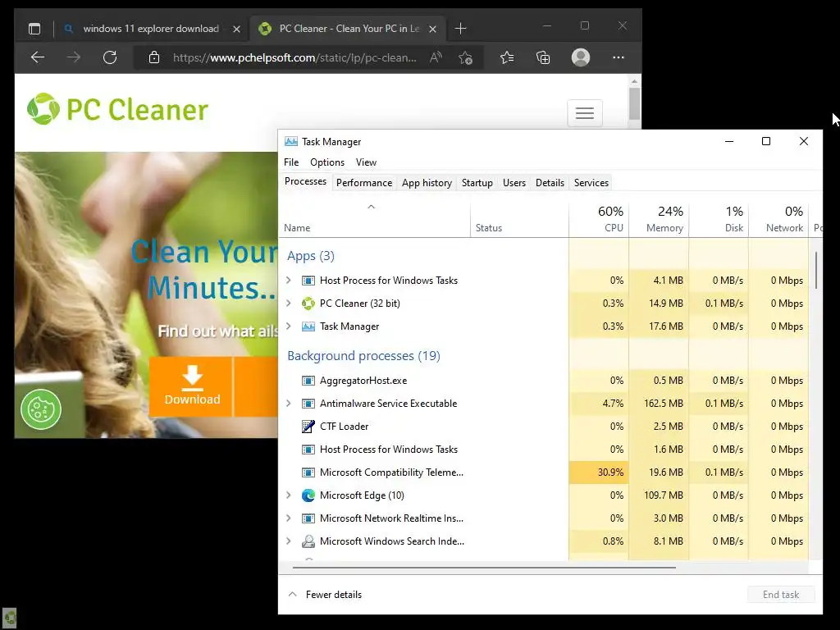The height and width of the screenshot is (630, 840).
Task: Click the 109.7 MB memory value
Action: 663,495
